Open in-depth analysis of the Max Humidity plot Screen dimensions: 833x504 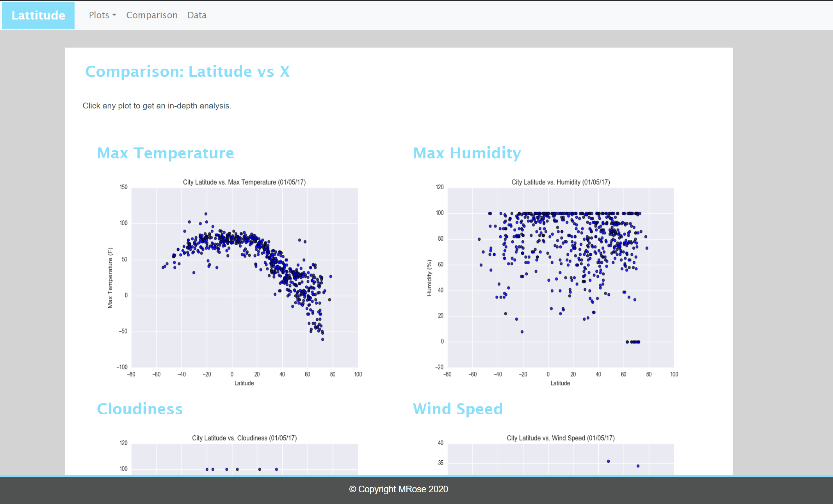click(560, 277)
